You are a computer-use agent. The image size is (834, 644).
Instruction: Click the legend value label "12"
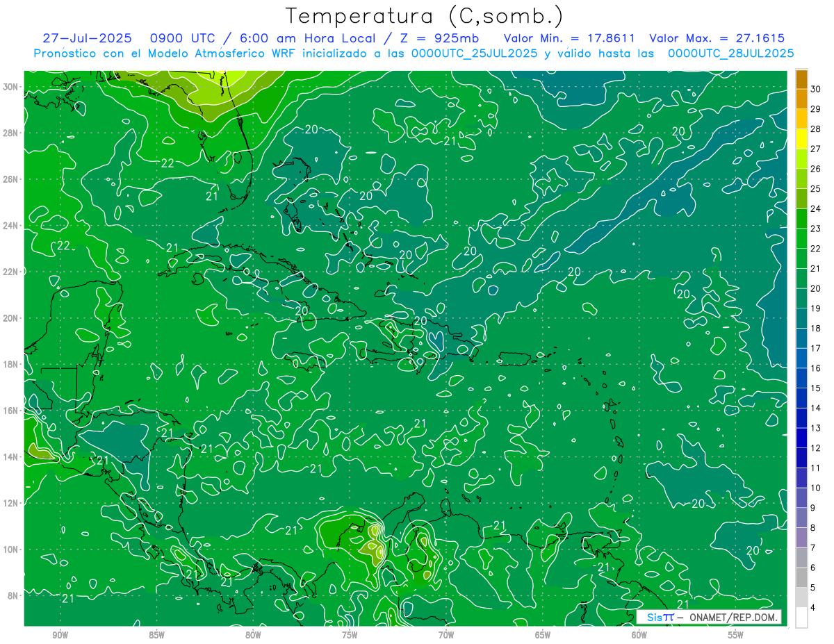[x=815, y=448]
